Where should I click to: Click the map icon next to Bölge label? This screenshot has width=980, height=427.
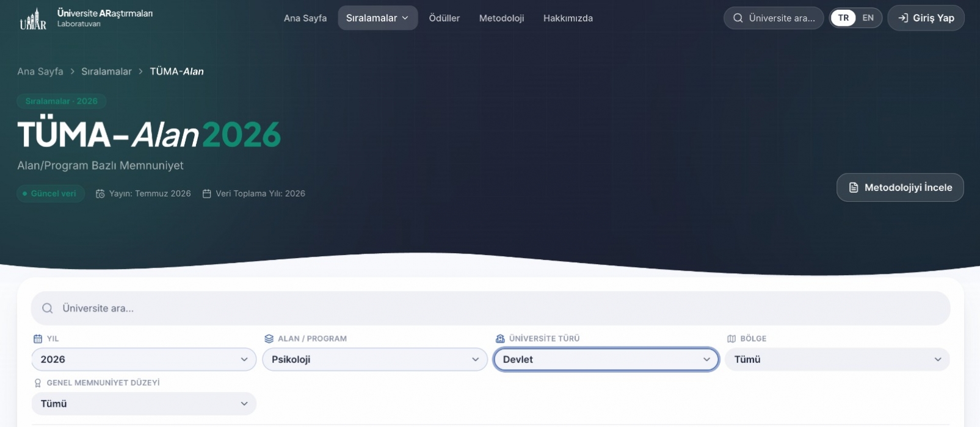(731, 339)
